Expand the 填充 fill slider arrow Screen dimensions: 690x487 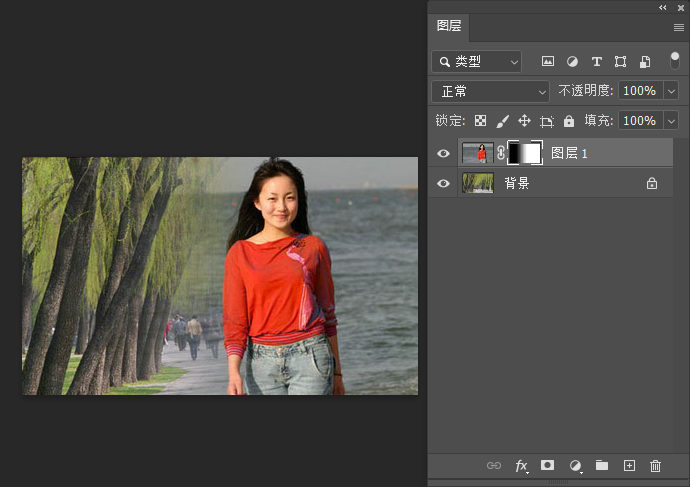click(x=671, y=121)
